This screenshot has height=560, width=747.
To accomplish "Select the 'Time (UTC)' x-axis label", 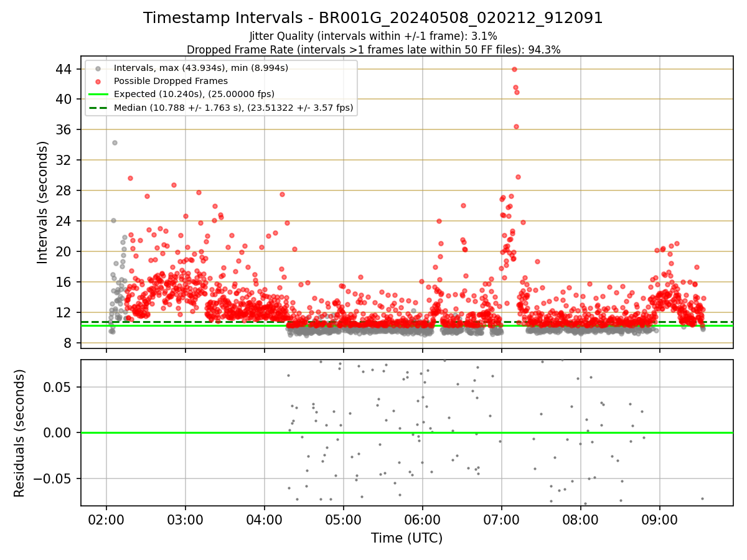I will point(406,538).
